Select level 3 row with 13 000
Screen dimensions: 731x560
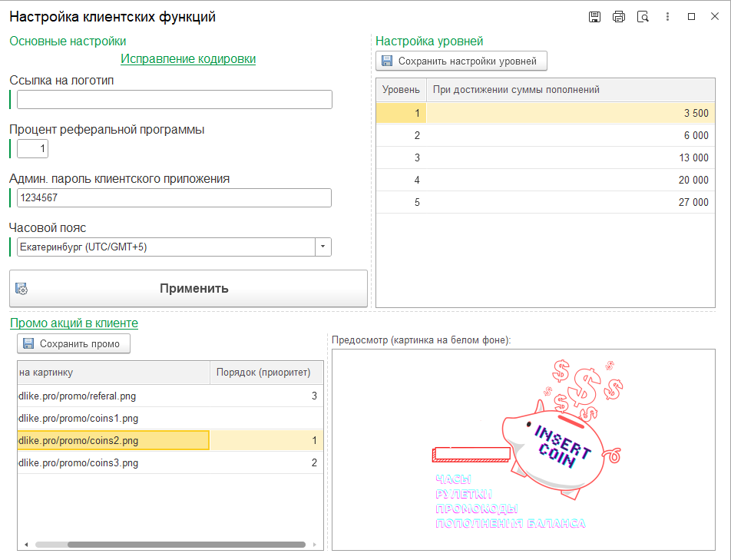[x=545, y=158]
